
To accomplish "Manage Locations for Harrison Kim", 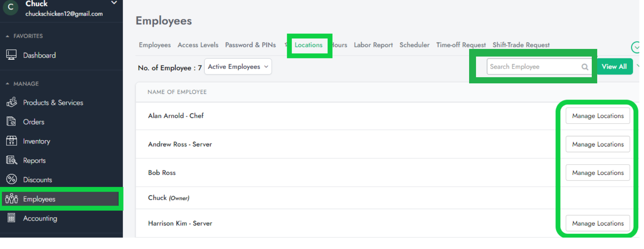I will pos(598,223).
